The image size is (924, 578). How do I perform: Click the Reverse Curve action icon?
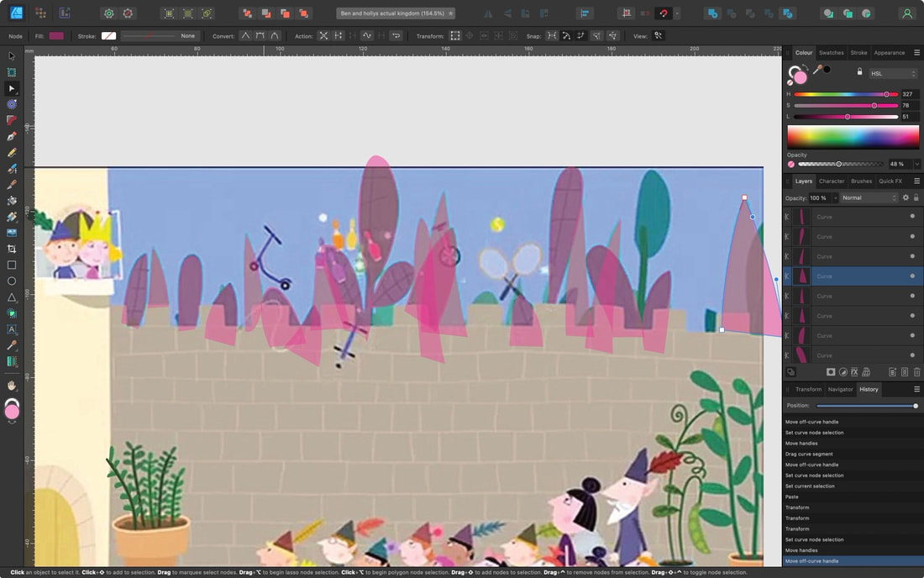click(x=396, y=36)
